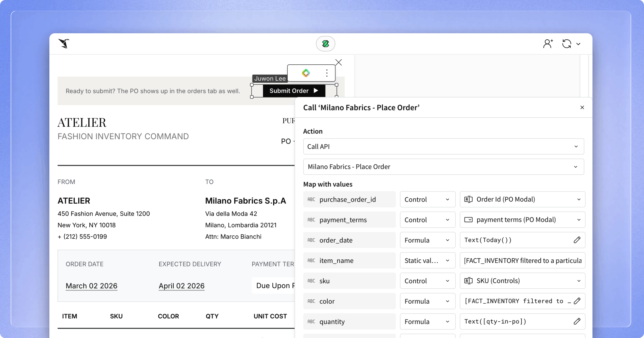Close the Call Milano Fabrics panel
Viewport: 644px width, 338px height.
click(x=582, y=107)
